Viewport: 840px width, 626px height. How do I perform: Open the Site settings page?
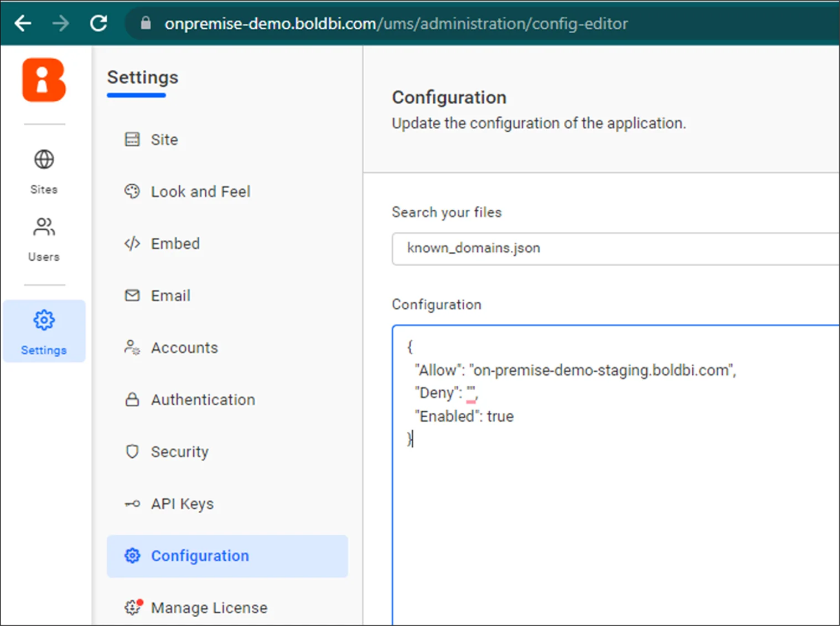[164, 139]
